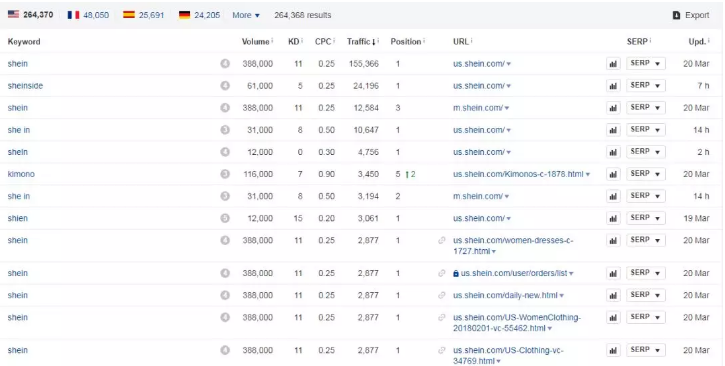Open SERP dropdown in row with traffic 12,584

(x=646, y=108)
